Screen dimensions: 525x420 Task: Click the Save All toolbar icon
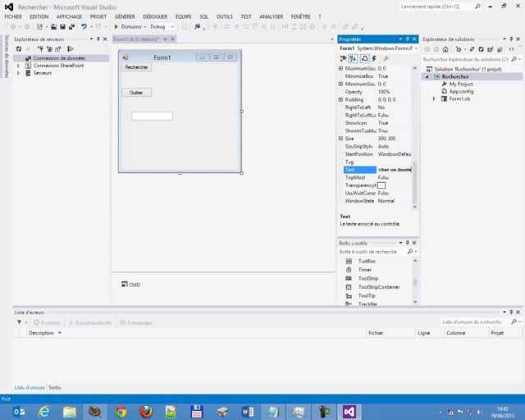click(x=71, y=26)
